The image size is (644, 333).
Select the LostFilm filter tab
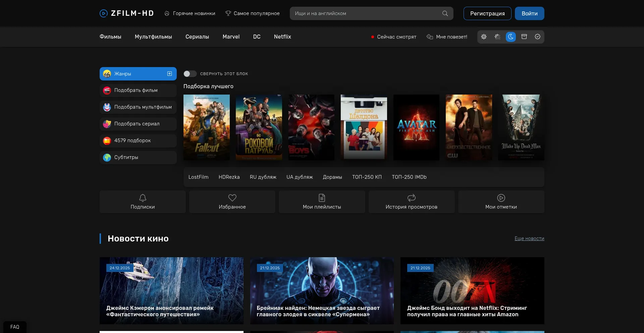point(198,177)
